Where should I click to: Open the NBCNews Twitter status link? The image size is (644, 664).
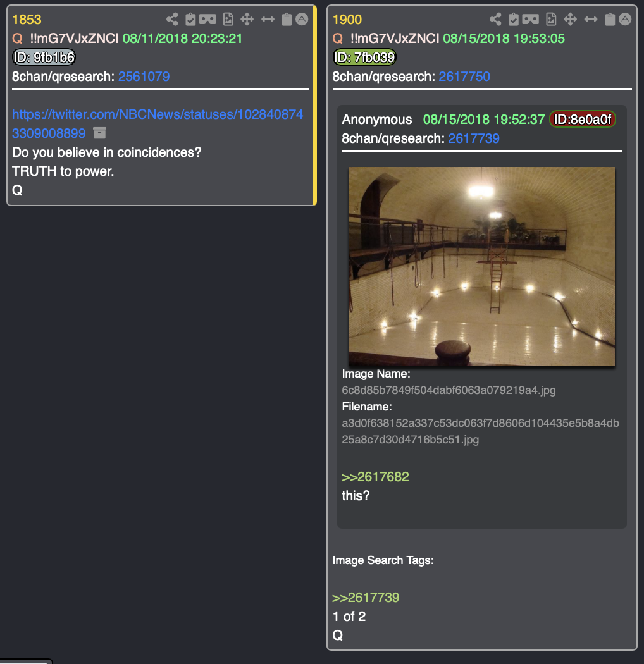[x=157, y=124]
